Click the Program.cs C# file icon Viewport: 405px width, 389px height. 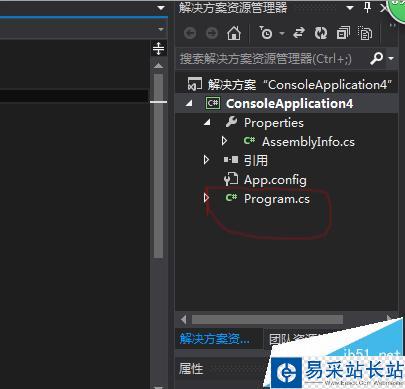pyautogui.click(x=231, y=198)
